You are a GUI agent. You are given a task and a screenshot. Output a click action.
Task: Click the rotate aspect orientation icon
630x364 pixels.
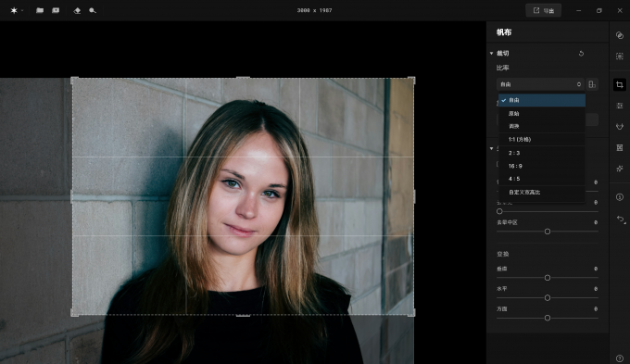point(592,84)
